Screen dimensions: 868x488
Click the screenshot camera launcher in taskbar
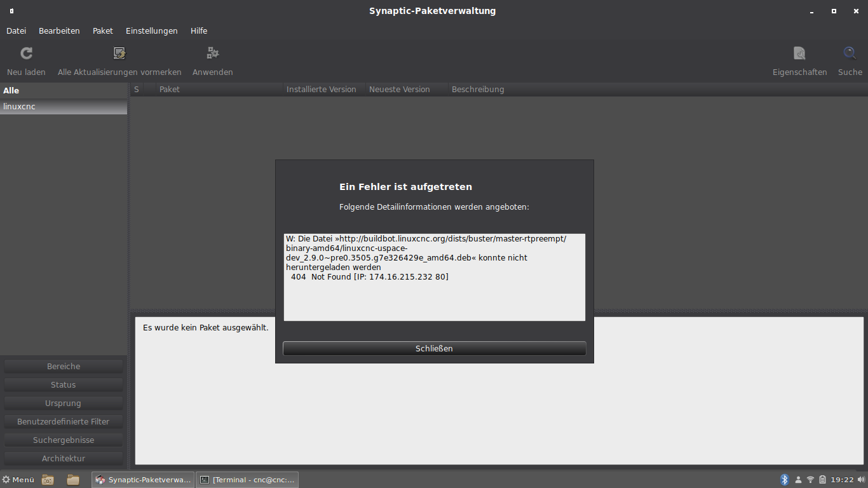coord(48,480)
